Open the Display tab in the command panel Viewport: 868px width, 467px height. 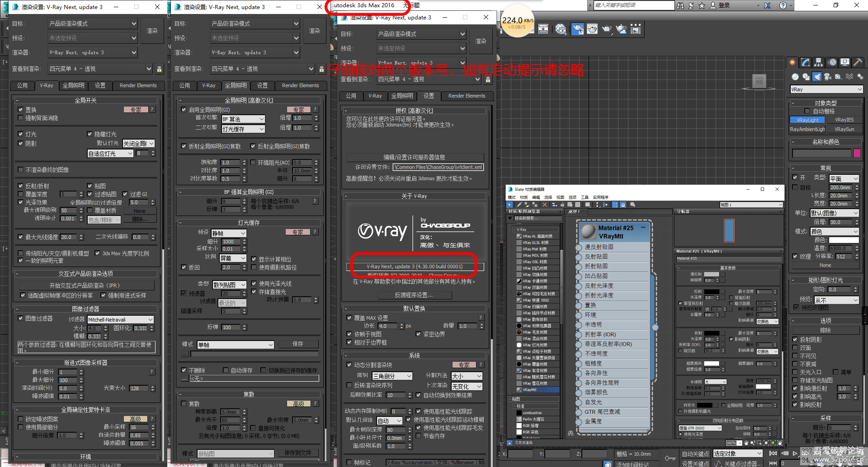tap(844, 62)
